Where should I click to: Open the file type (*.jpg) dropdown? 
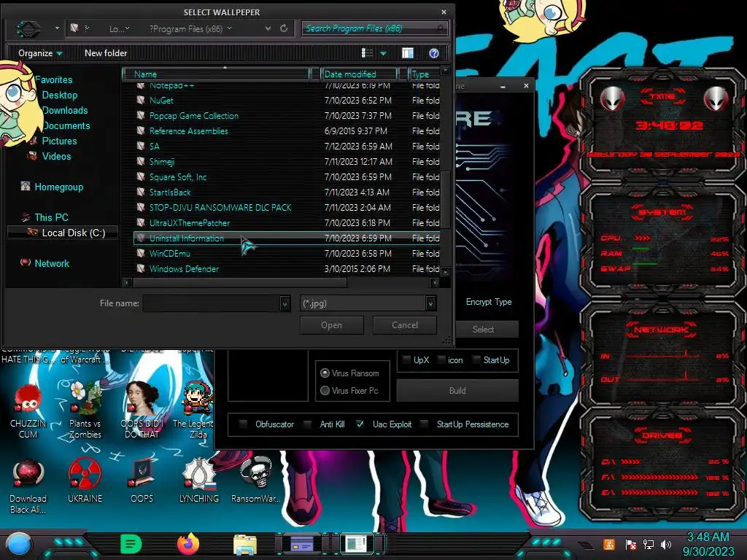(430, 303)
